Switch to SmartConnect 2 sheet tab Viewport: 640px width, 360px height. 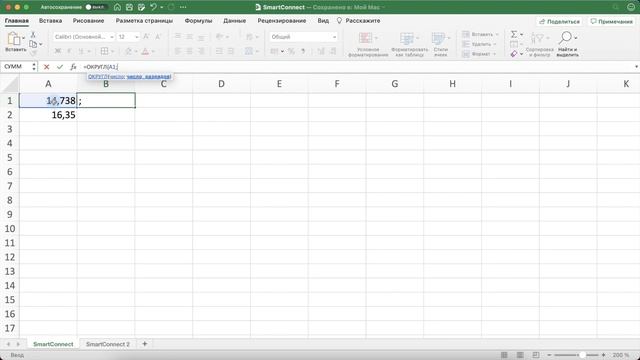tap(108, 344)
